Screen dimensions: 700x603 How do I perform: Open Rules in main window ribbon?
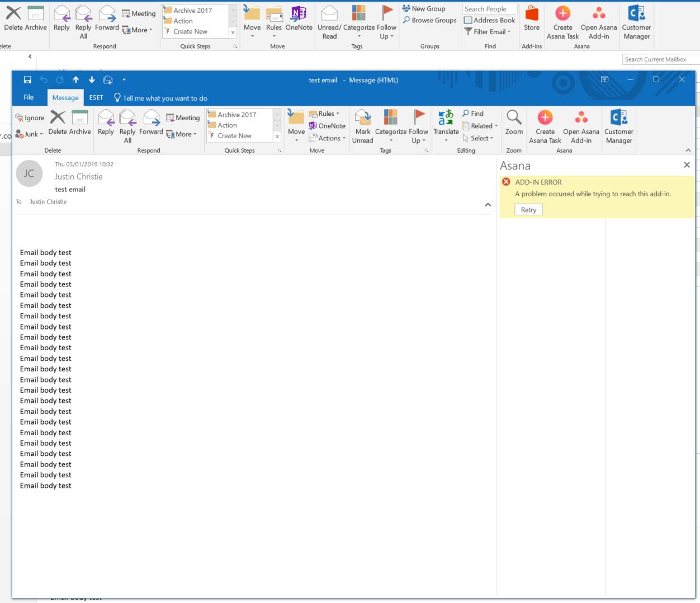pos(274,22)
